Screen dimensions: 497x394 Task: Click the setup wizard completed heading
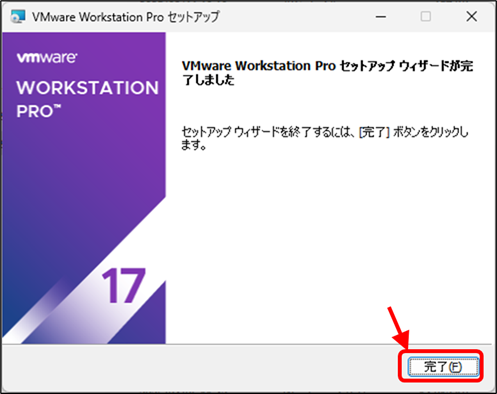[327, 73]
